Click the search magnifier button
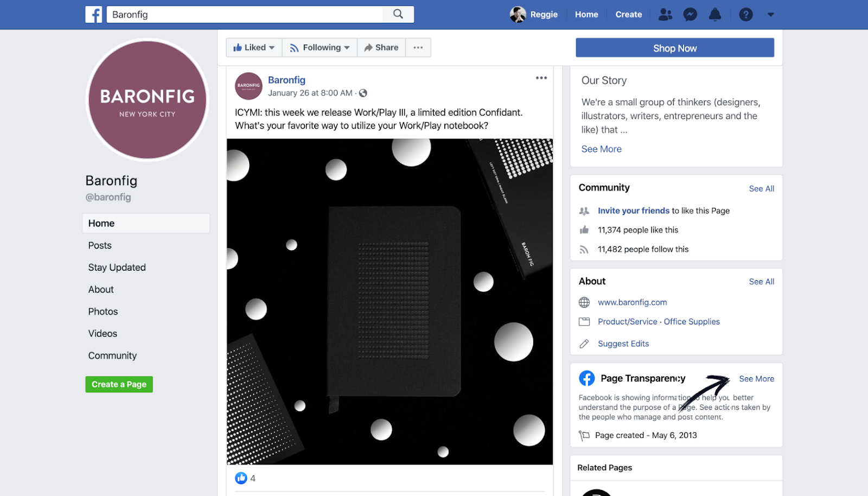This screenshot has height=496, width=868. pos(398,14)
